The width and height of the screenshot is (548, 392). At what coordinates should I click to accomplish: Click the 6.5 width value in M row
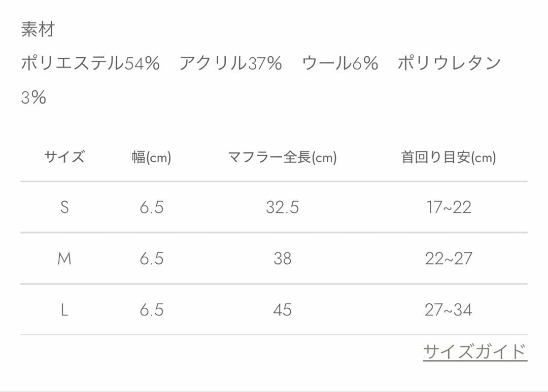(152, 259)
